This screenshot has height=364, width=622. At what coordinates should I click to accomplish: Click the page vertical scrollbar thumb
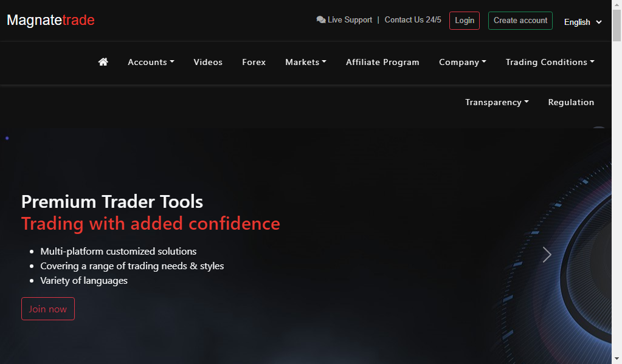coord(617,25)
